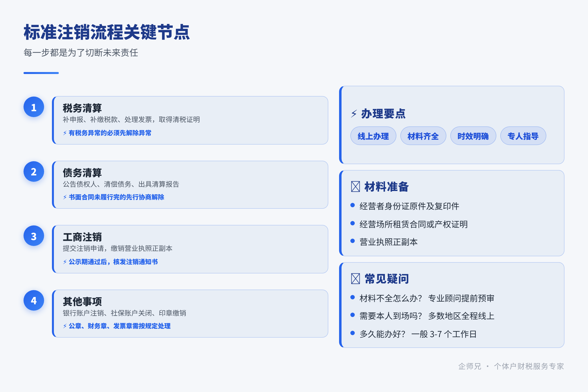Click the lightning icon before 有税务异常的必须先解除异常
This screenshot has height=392, width=588.
click(65, 133)
